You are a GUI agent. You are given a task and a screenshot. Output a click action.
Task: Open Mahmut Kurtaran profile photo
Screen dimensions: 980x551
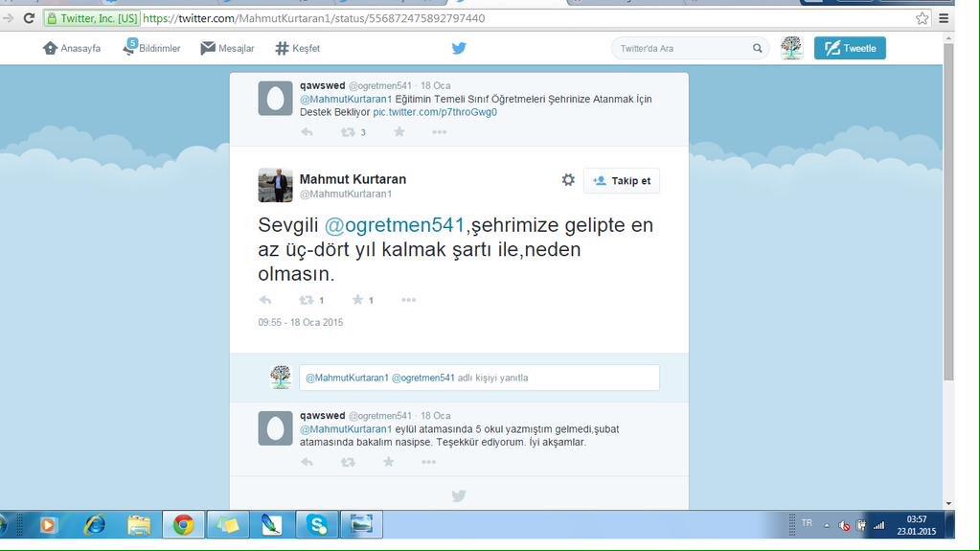tap(275, 185)
